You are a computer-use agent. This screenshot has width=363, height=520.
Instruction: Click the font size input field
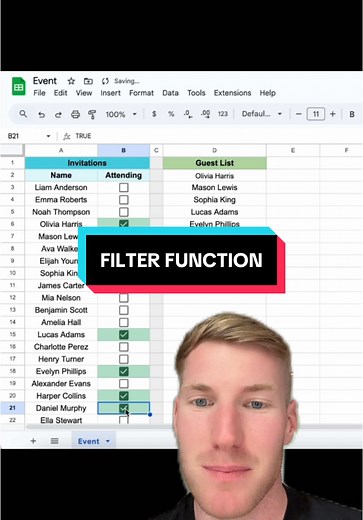pos(316,114)
